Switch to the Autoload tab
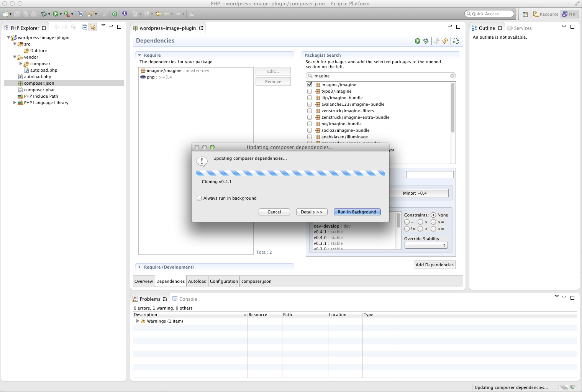 click(197, 281)
